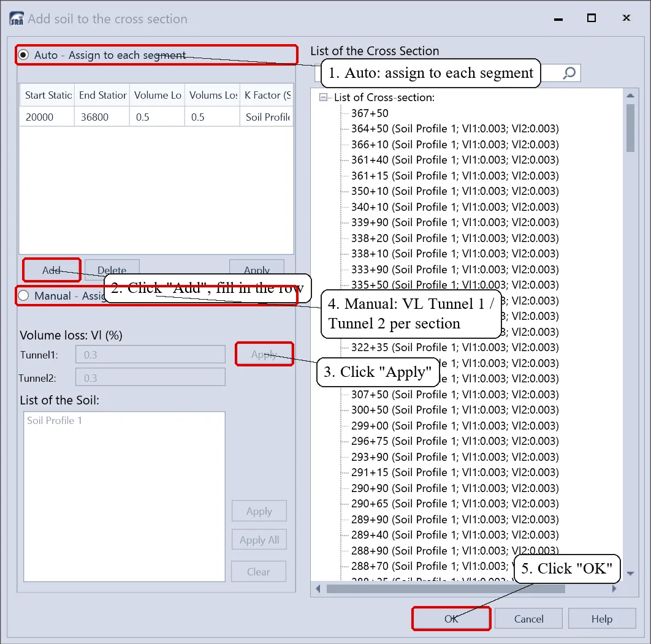Select cross-section 296+75 in tree
651x644 pixels.
tap(455, 441)
